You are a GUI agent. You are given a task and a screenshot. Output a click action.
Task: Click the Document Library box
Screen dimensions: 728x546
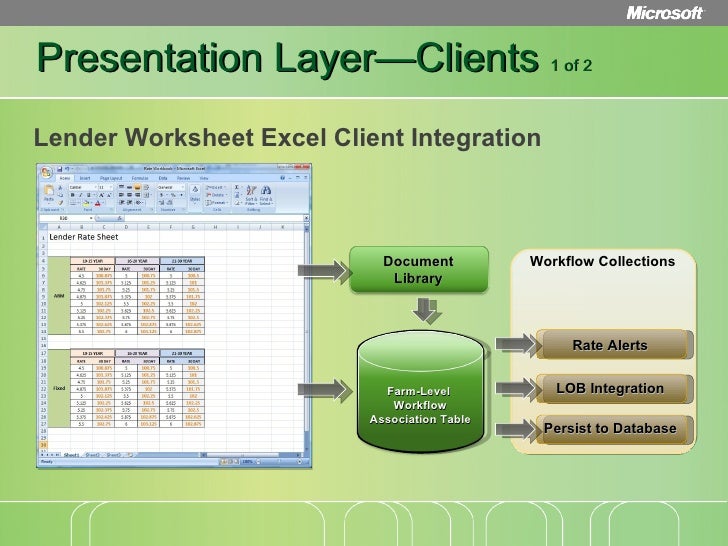(x=419, y=269)
